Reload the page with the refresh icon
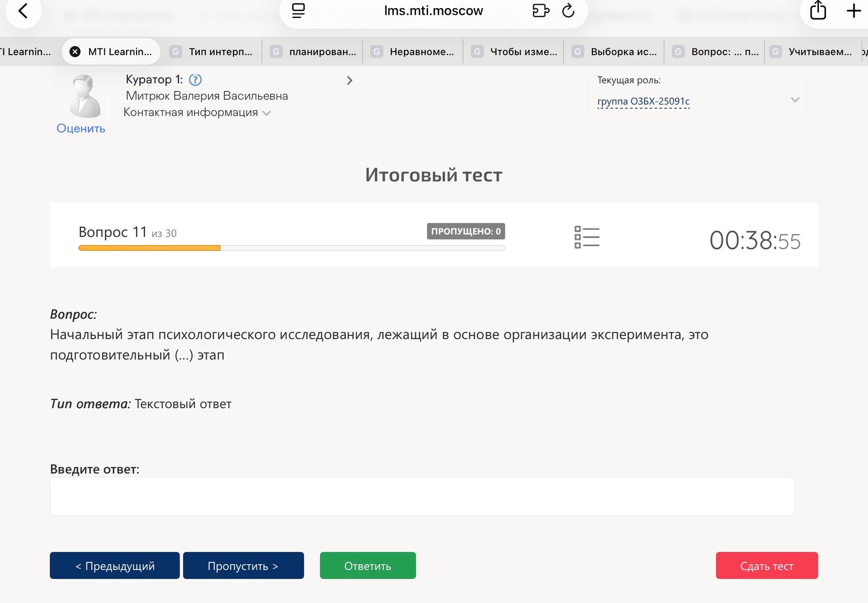Screen dimensions: 868x603 coord(568,11)
